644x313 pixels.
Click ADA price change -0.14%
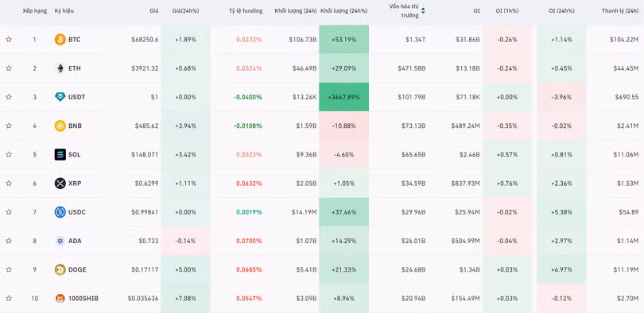point(185,241)
